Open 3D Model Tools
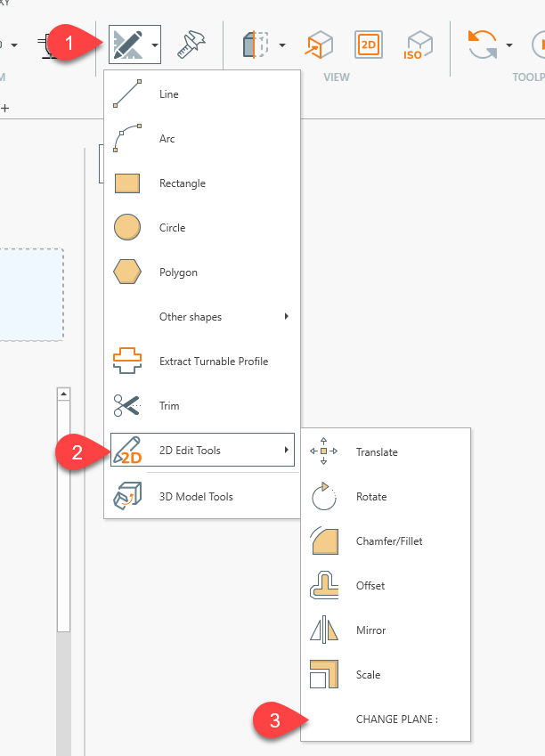This screenshot has width=545, height=756. coord(195,497)
